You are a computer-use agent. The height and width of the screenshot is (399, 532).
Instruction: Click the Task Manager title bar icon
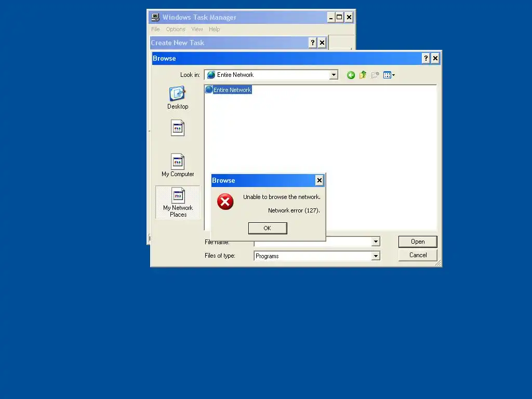point(155,17)
